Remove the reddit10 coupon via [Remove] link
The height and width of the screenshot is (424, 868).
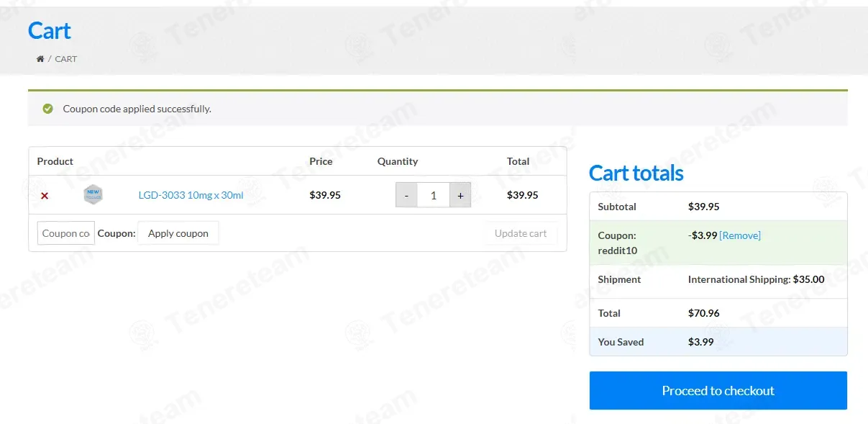[740, 235]
